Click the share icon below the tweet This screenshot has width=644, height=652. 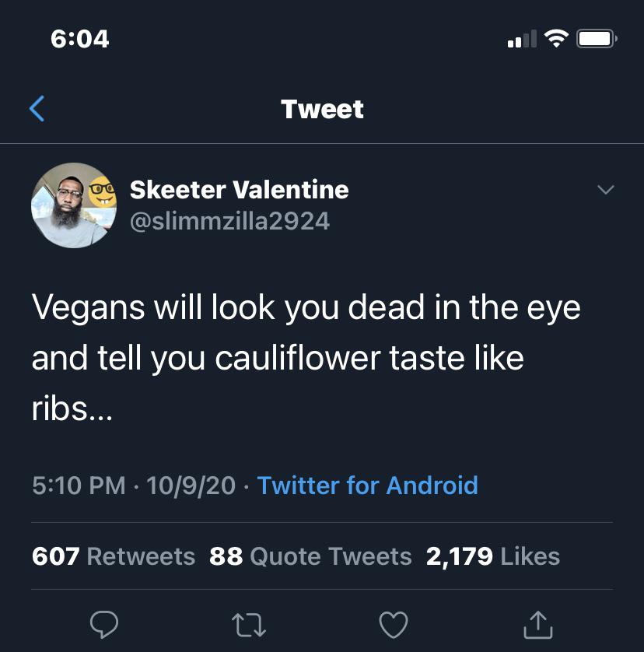[x=537, y=623]
